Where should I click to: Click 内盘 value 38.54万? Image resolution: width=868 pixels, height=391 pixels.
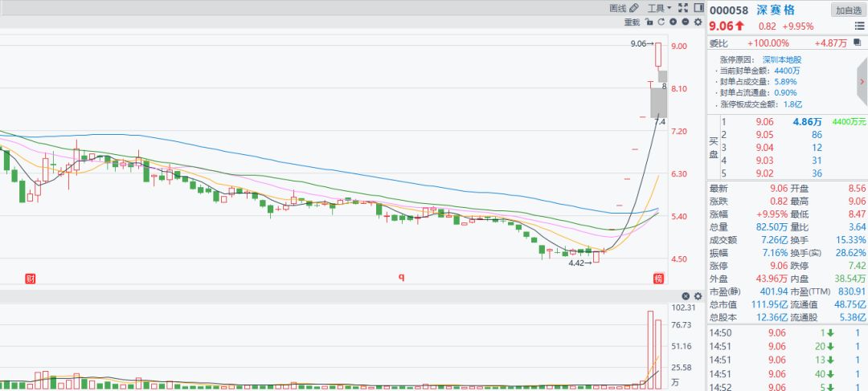coord(850,278)
